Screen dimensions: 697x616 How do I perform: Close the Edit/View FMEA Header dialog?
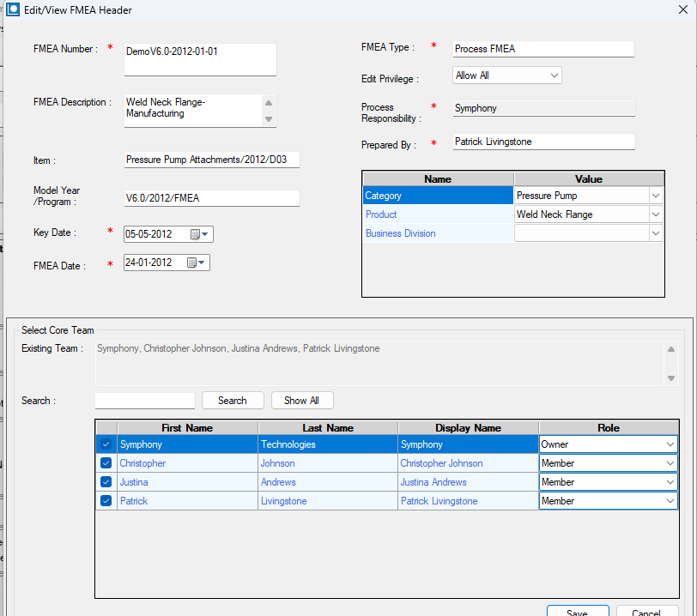click(682, 10)
